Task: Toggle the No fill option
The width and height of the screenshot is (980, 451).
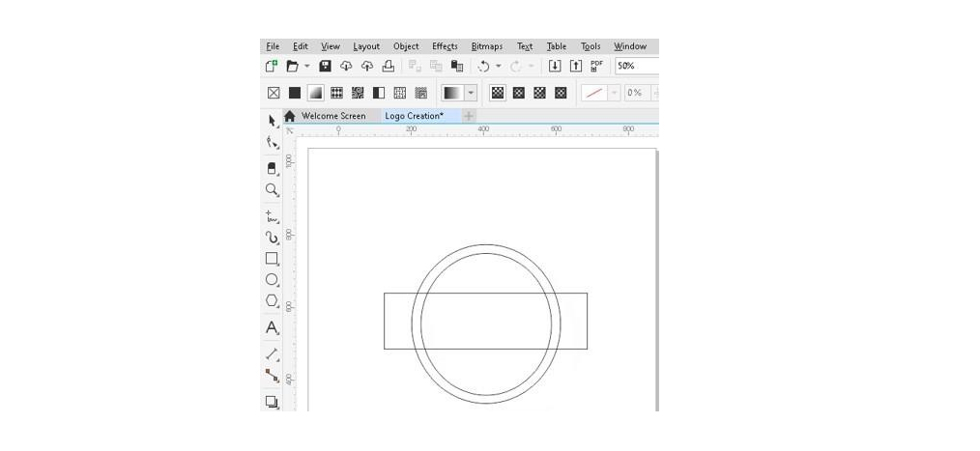Action: (x=274, y=93)
